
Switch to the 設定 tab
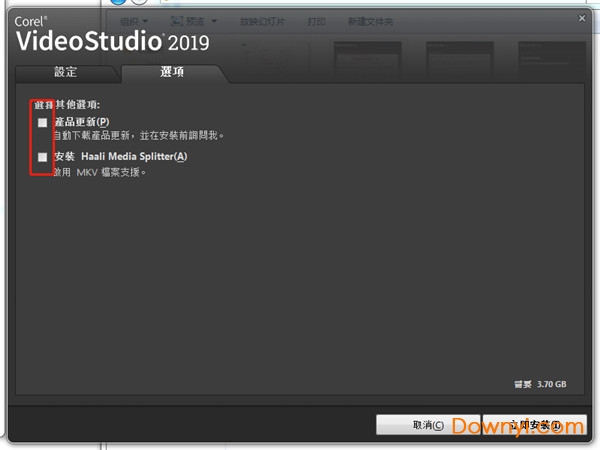click(x=65, y=73)
